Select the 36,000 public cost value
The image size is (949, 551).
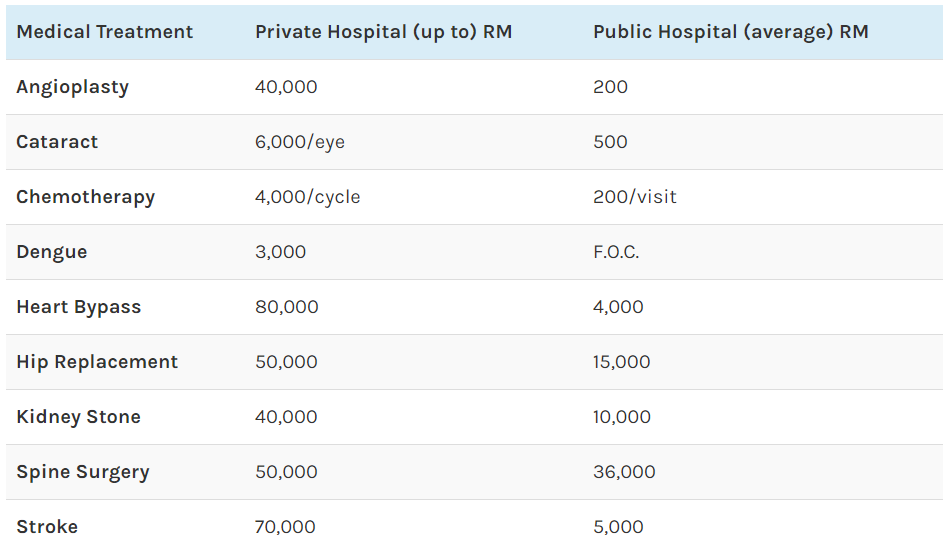[x=624, y=472]
